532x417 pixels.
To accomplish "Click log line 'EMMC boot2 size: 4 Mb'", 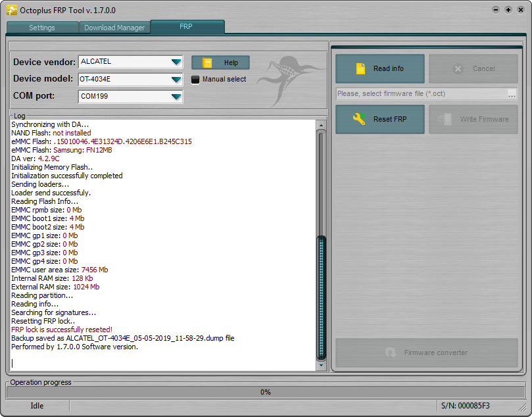I will tap(48, 227).
